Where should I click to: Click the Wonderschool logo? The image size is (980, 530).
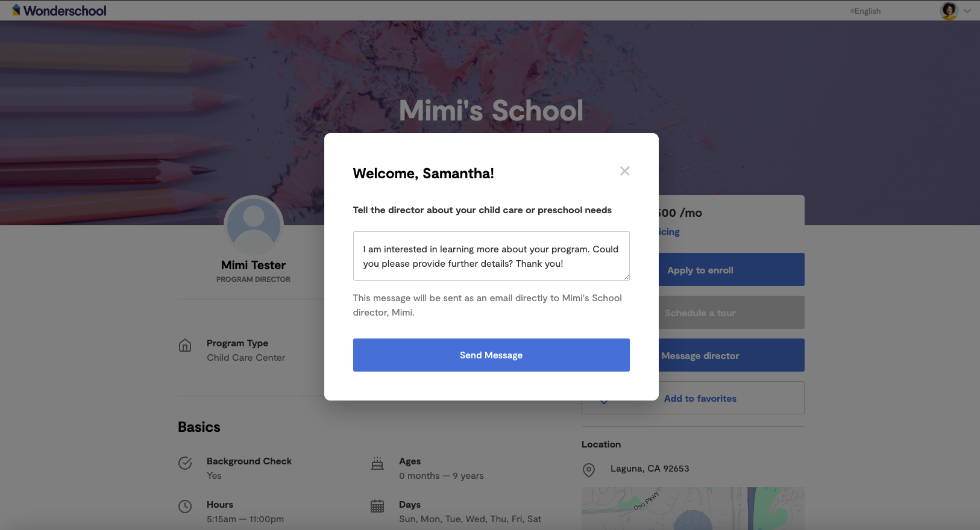pos(59,10)
